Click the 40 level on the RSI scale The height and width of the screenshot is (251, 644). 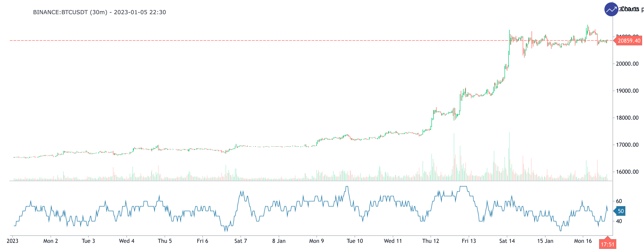pyautogui.click(x=619, y=221)
